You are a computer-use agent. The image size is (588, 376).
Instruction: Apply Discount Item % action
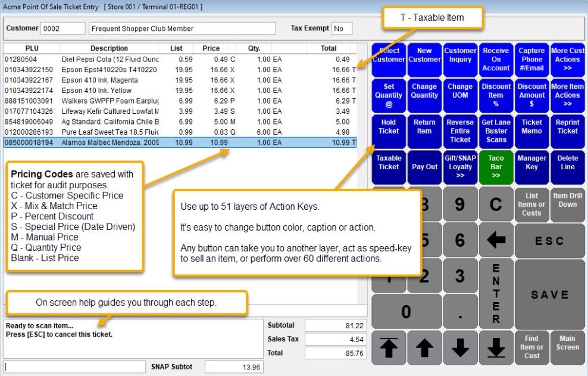[x=496, y=95]
